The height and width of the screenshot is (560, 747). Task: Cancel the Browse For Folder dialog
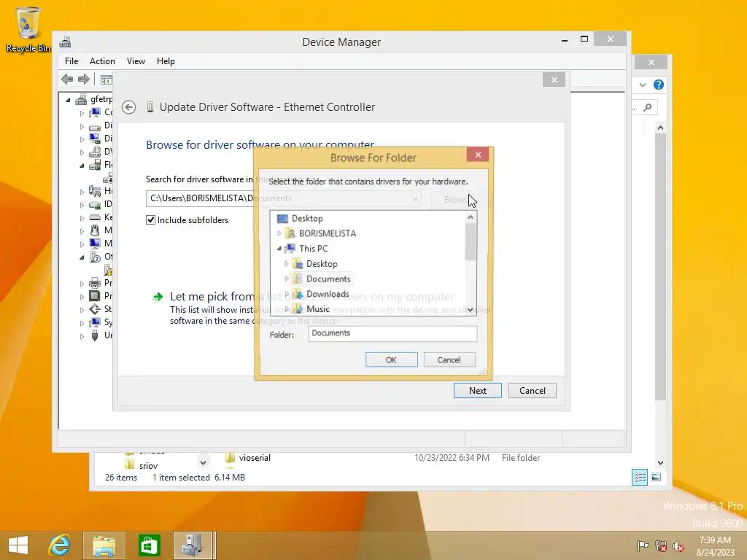(449, 359)
